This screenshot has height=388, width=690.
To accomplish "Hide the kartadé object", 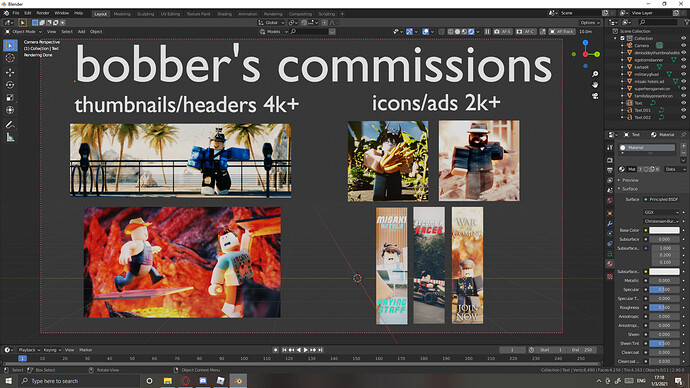I will [683, 67].
